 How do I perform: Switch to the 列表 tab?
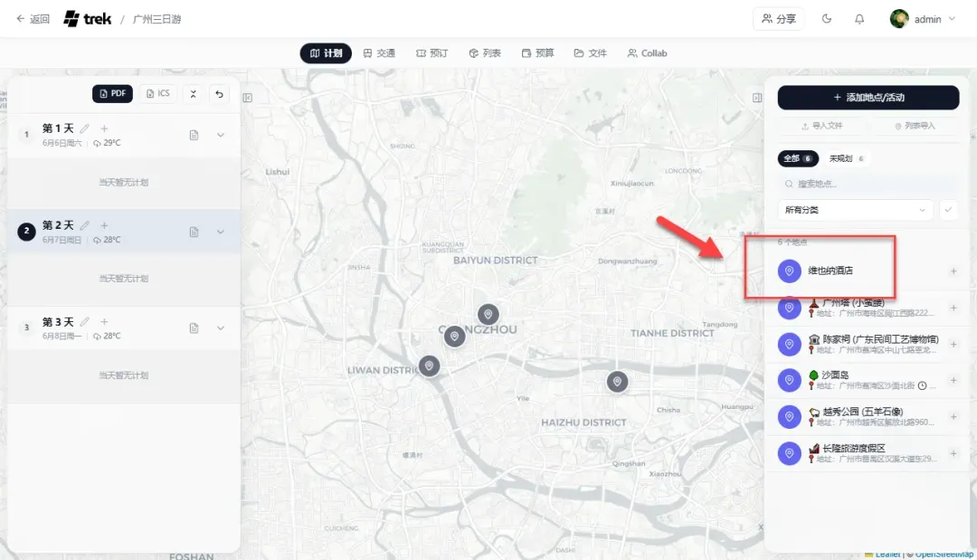click(x=485, y=53)
